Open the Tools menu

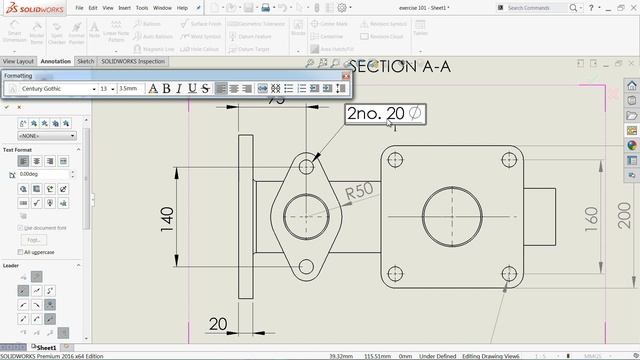tap(142, 8)
